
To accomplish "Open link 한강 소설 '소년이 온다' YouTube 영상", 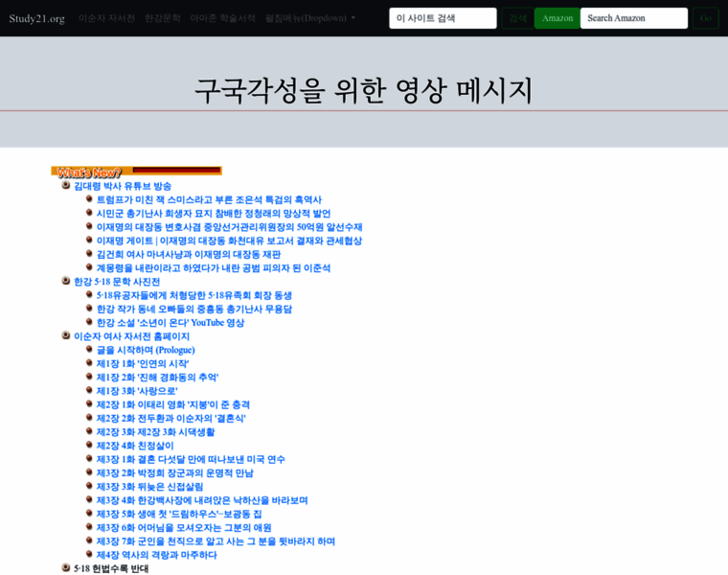I will point(170,323).
